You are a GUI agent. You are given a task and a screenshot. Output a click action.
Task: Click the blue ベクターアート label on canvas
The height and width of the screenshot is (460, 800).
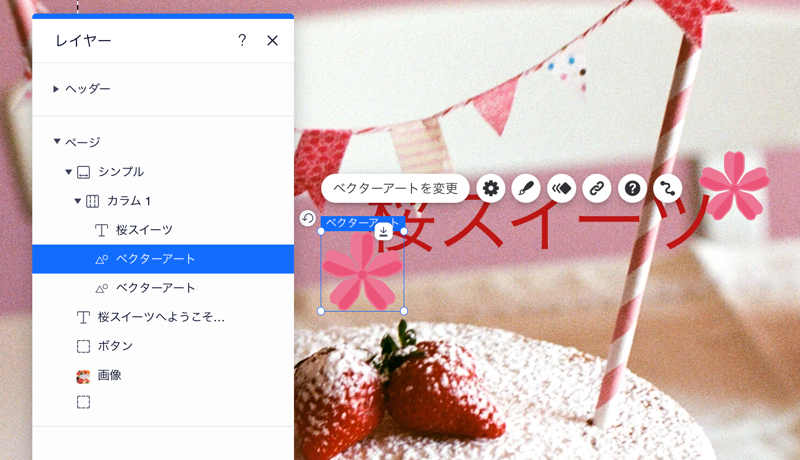pyautogui.click(x=363, y=223)
